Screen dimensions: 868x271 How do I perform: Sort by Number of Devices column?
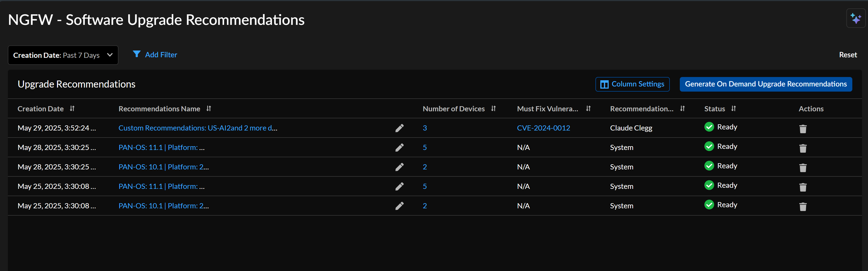493,109
